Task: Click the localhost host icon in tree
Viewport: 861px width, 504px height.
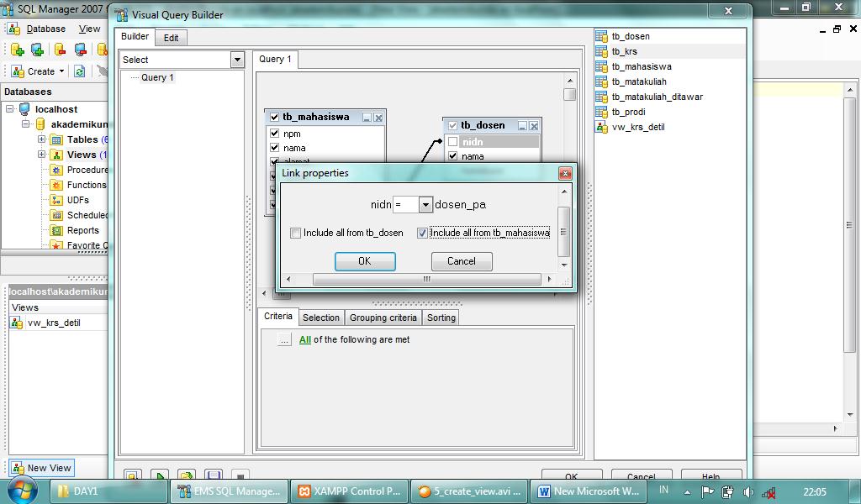Action: [x=24, y=109]
